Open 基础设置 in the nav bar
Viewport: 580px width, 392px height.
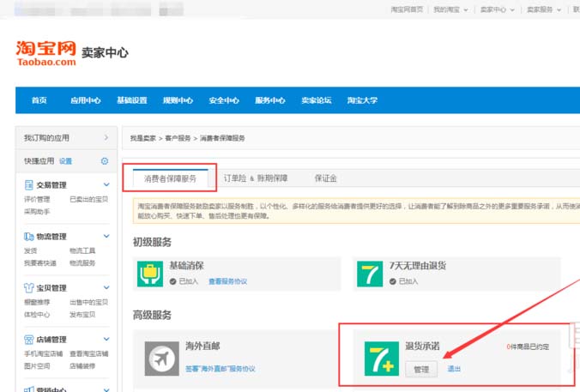coord(131,100)
